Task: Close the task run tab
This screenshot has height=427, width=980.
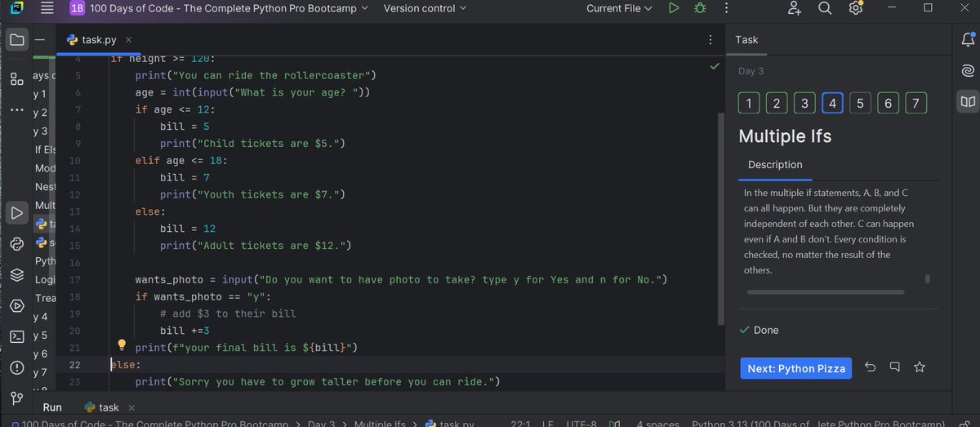Action: (131, 407)
